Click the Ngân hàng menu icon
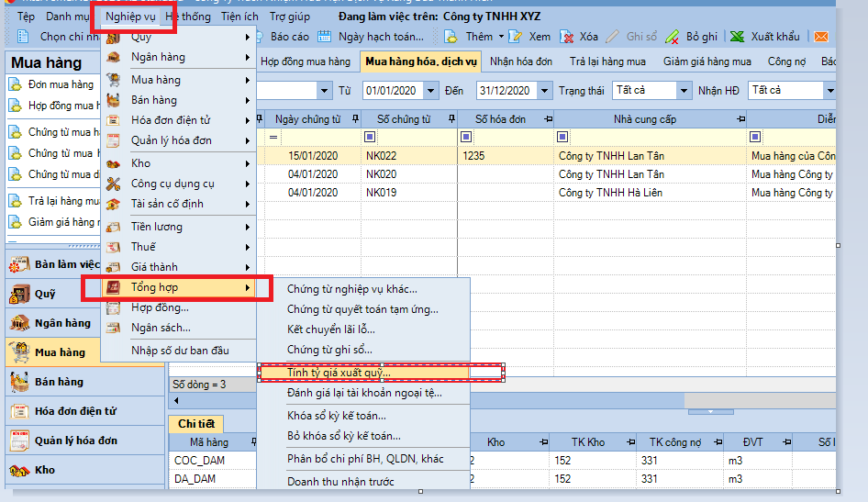The height and width of the screenshot is (502, 868). pyautogui.click(x=114, y=57)
